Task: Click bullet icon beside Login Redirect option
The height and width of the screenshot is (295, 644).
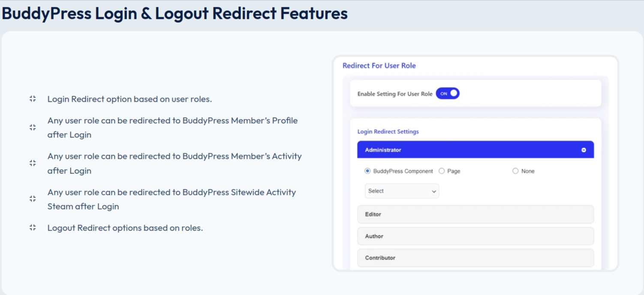Action: click(33, 99)
